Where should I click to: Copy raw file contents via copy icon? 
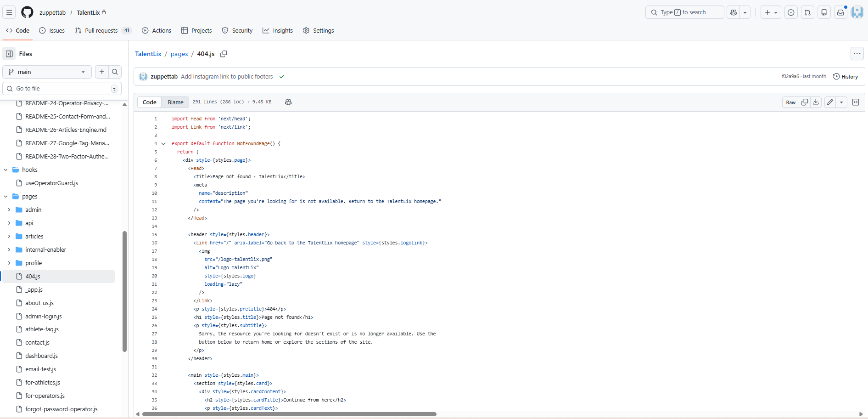click(804, 102)
